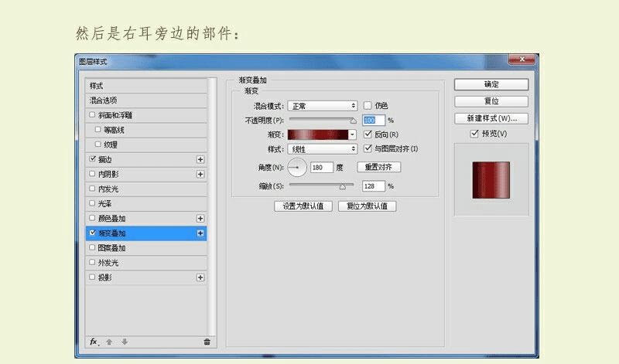
Task: Enable the 纹理 checkbox
Action: click(98, 145)
